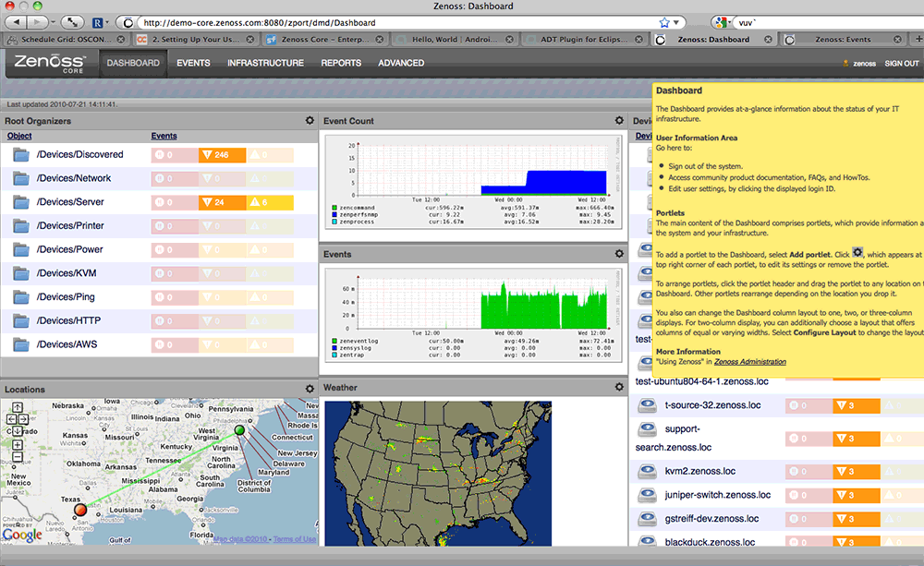Click the red location marker in Texas
This screenshot has width=924, height=566.
click(80, 510)
